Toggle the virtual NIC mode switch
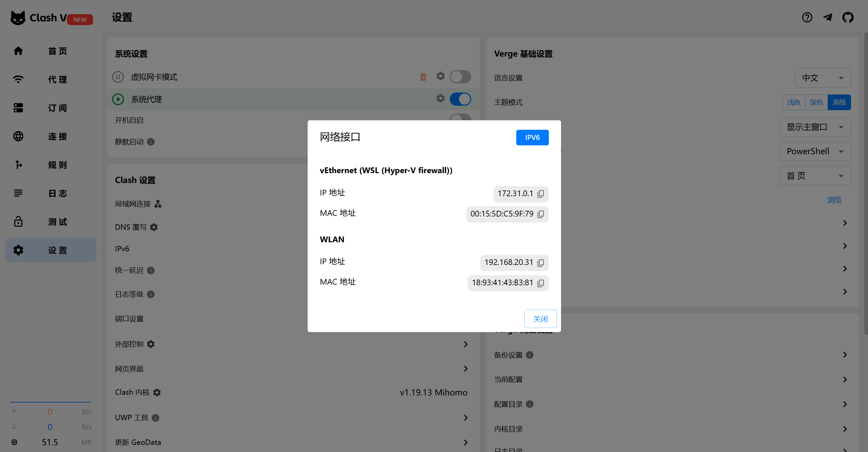This screenshot has width=868, height=452. 460,77
